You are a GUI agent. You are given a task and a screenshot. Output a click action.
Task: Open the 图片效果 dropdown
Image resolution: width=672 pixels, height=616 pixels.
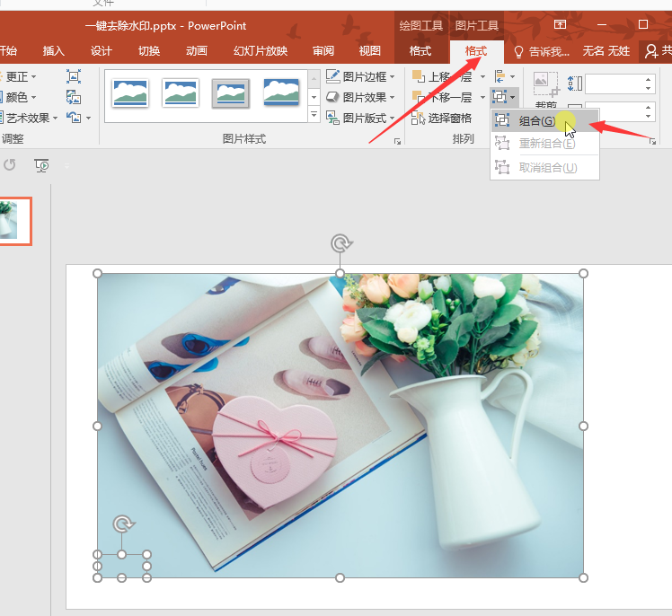360,97
